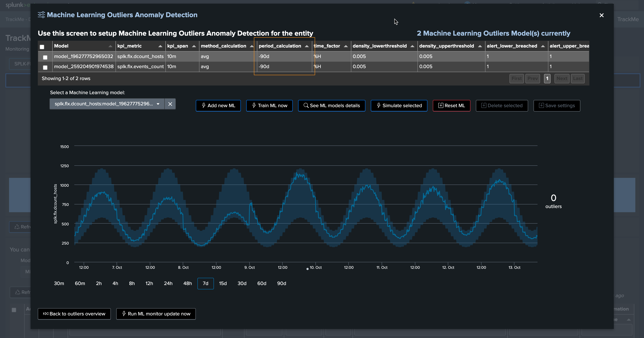
Task: Open the Machine Learning model dropdown
Action: 107,104
